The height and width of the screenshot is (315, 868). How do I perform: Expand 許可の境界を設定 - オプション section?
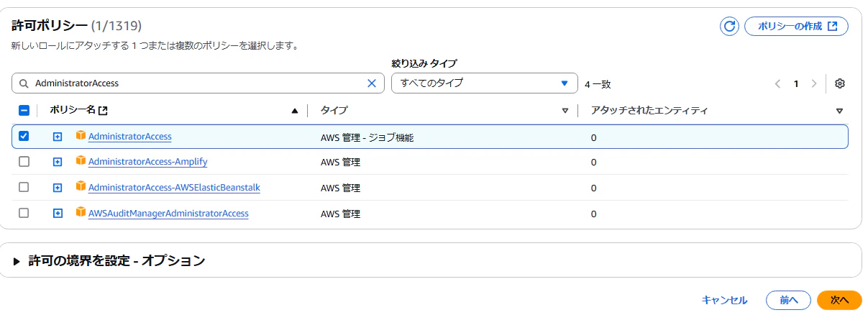pyautogui.click(x=116, y=261)
